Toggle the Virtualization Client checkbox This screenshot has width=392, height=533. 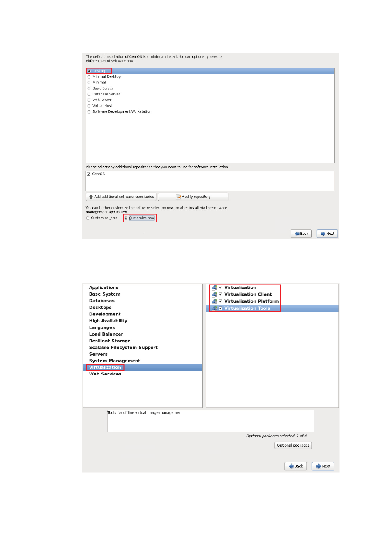[221, 294]
